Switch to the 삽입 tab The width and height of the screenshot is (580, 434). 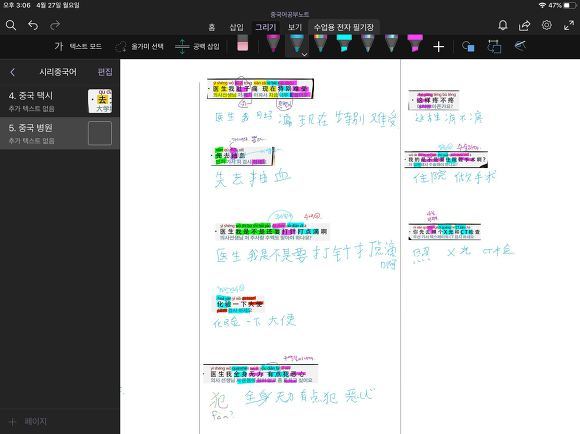(x=236, y=27)
